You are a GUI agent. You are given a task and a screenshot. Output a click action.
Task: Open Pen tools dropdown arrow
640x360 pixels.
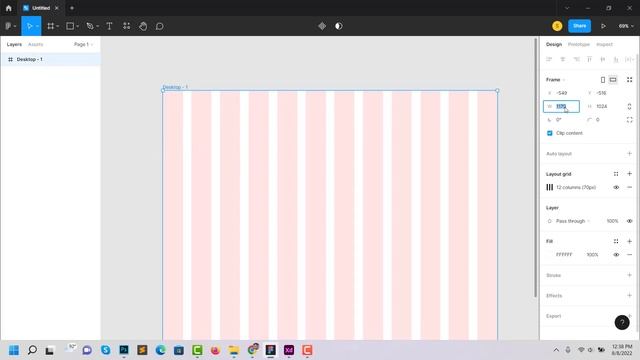[x=98, y=26]
